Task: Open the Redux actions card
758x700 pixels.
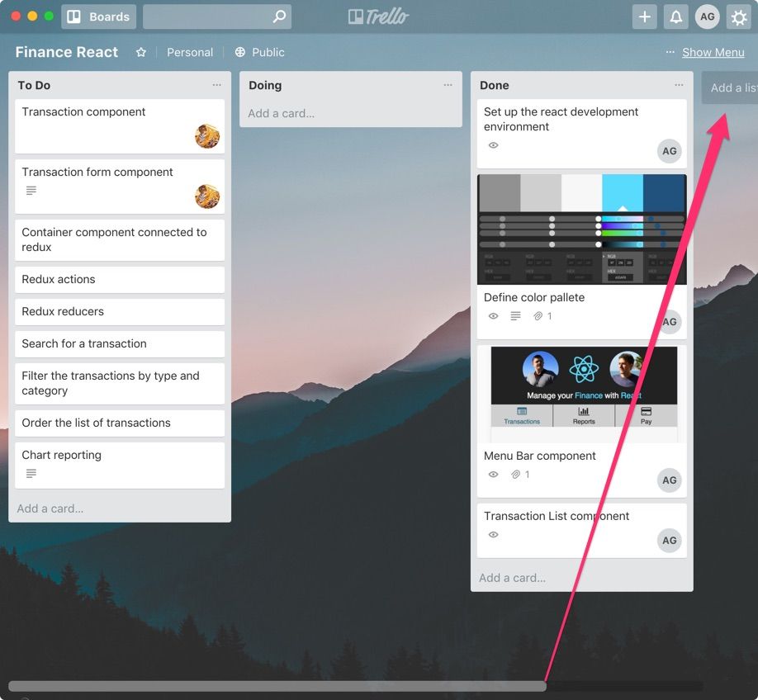Action: click(x=120, y=279)
